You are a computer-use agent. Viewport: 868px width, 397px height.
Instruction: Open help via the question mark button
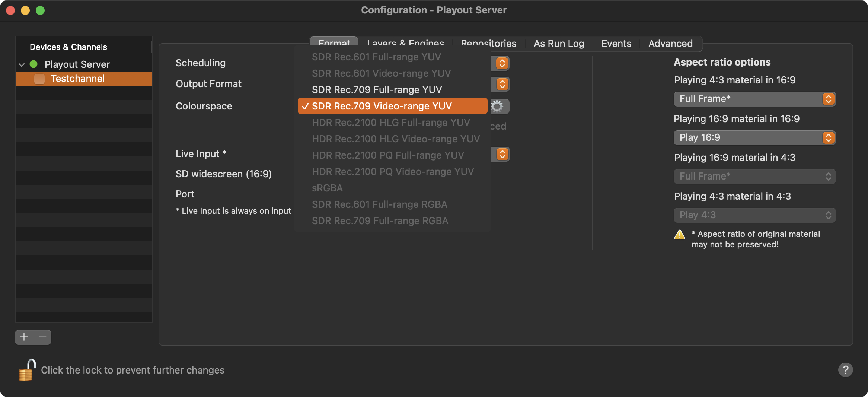click(845, 370)
